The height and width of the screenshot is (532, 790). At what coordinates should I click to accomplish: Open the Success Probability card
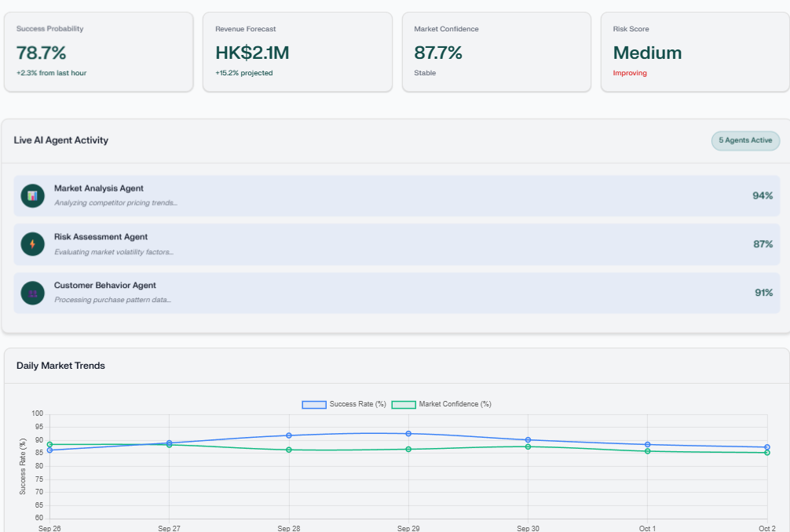[x=99, y=52]
